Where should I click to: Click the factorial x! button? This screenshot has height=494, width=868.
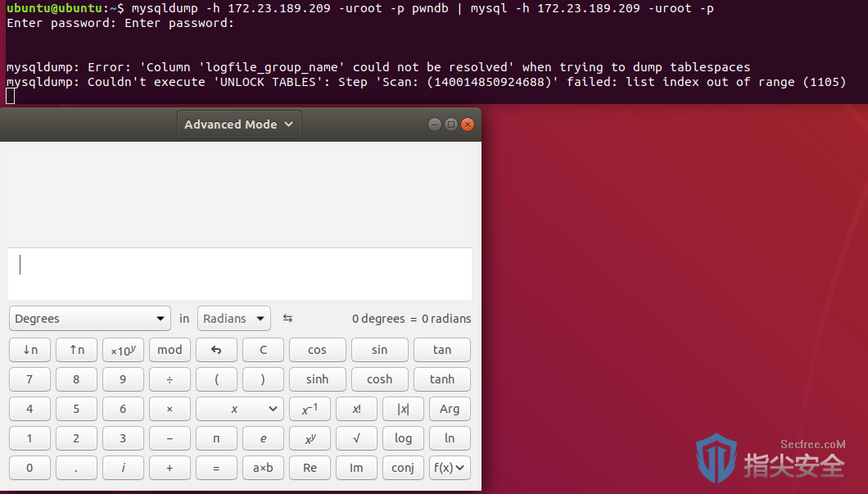356,409
